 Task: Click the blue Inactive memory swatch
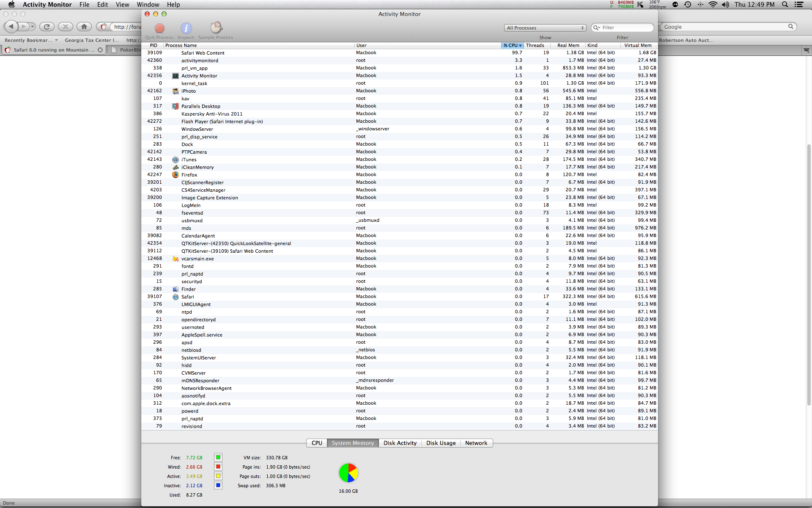pos(218,485)
